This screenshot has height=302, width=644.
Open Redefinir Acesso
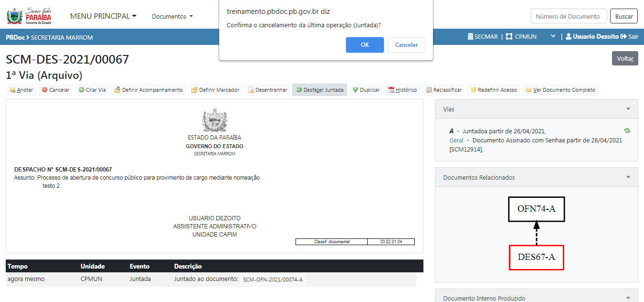click(493, 90)
